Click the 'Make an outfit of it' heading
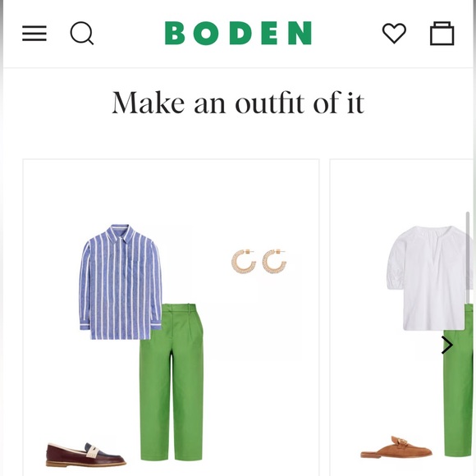 coord(238,103)
